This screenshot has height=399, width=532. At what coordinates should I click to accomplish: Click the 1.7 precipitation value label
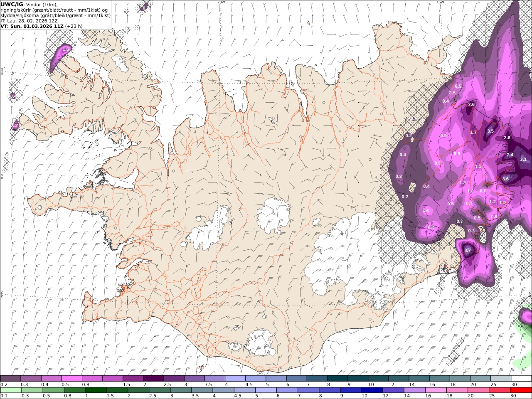tap(473, 132)
